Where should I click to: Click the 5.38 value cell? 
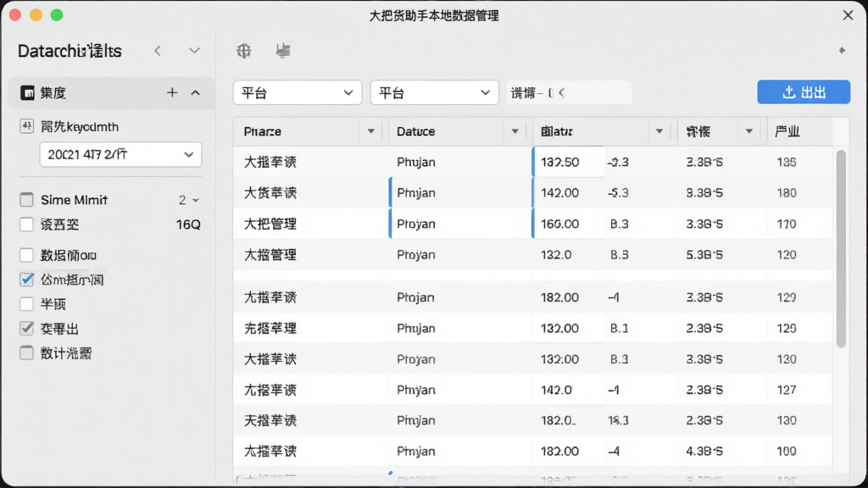tap(704, 254)
